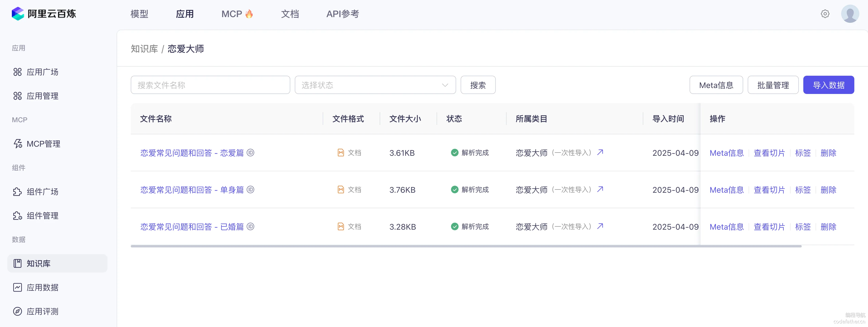868x327 pixels.
Task: Click the horizontal table scrollbar
Action: pyautogui.click(x=466, y=246)
